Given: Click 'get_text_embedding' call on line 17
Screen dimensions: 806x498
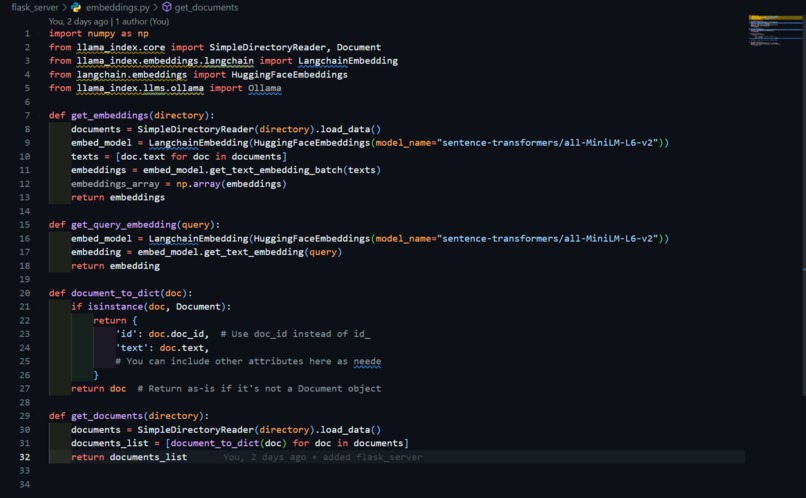Looking at the screenshot, I should (254, 252).
